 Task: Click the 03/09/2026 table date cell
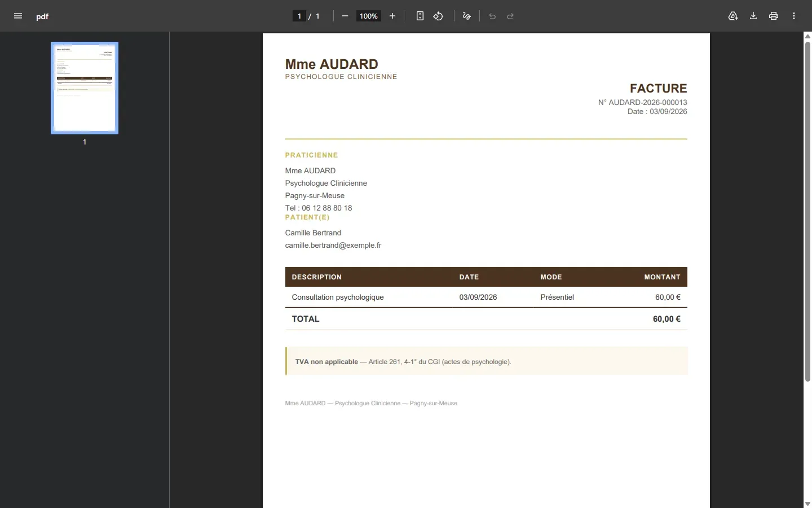tap(478, 297)
